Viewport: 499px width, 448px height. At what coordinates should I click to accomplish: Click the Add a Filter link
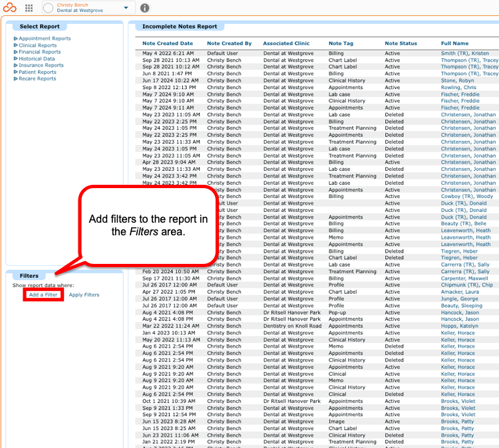43,294
